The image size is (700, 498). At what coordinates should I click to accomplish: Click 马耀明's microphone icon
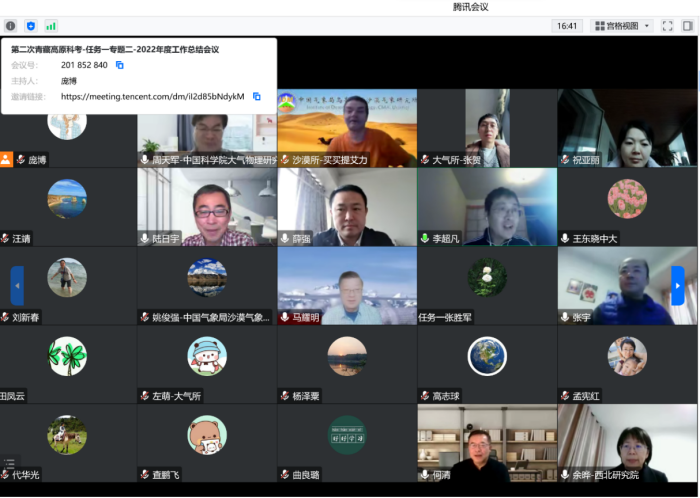click(x=284, y=317)
